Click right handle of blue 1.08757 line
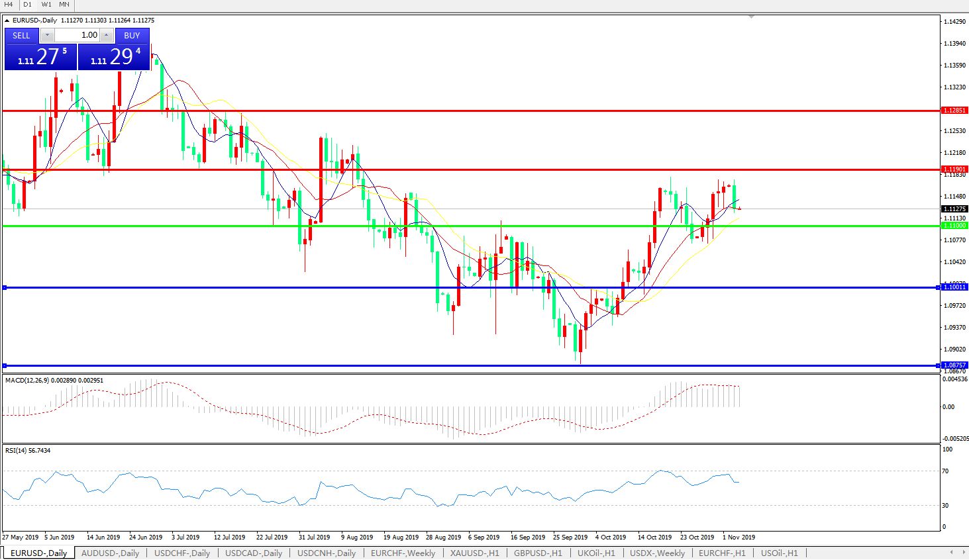Image resolution: width=969 pixels, height=560 pixels. pyautogui.click(x=937, y=365)
